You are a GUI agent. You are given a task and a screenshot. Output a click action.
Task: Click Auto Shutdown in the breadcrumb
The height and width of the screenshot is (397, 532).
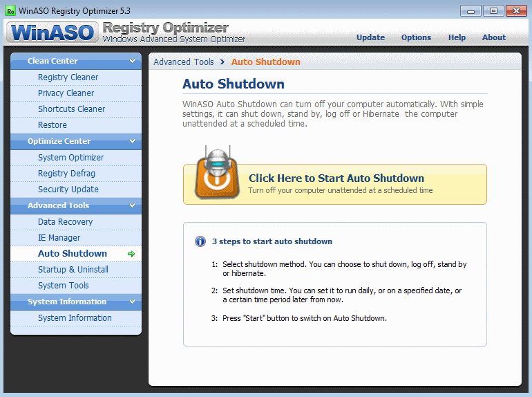(266, 62)
